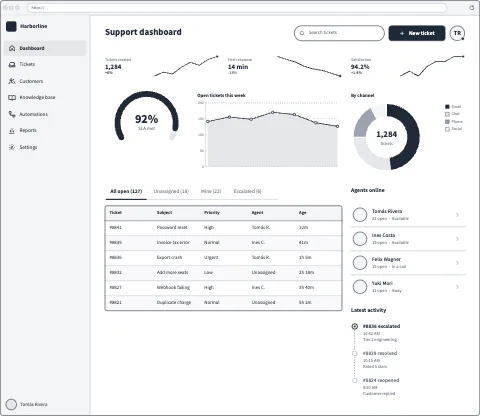
Task: Click Ines Costa's avatar circle
Action: tap(360, 239)
